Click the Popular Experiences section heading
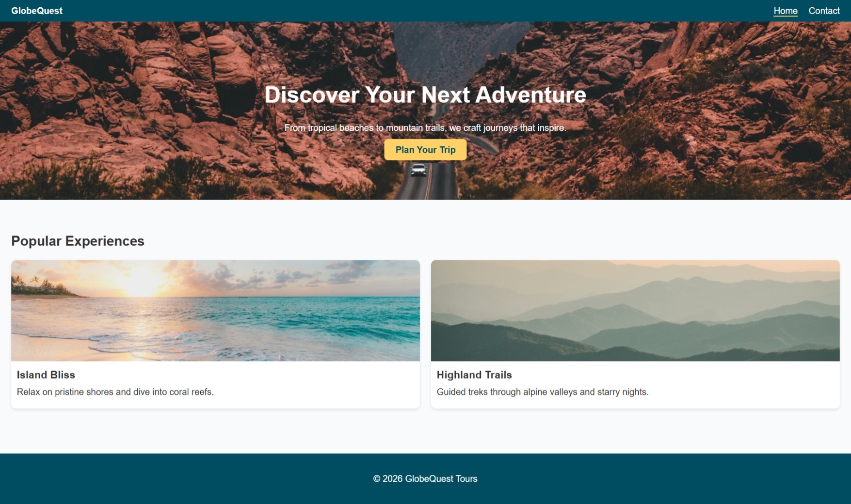Image resolution: width=851 pixels, height=504 pixels. [78, 241]
